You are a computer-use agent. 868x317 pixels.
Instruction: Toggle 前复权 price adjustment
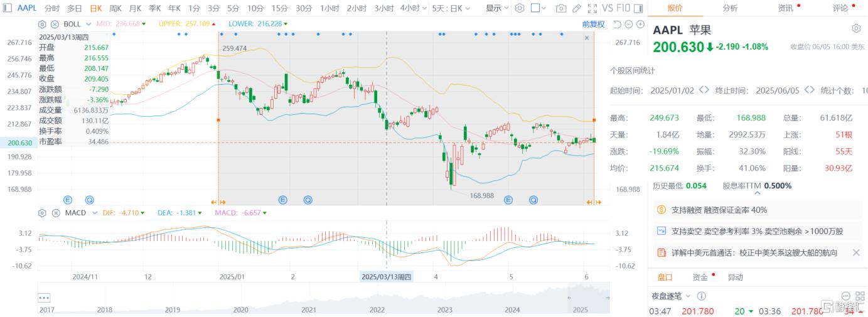click(593, 24)
